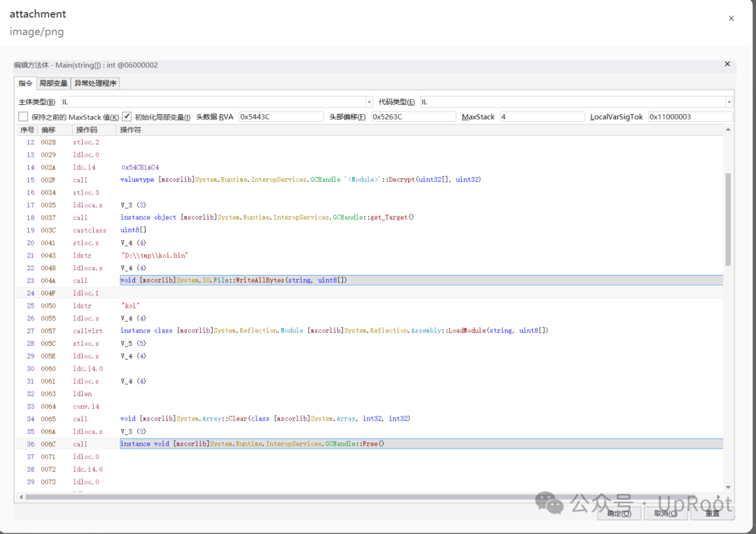This screenshot has width=756, height=534.
Task: Close the attachment preview with X
Action: [x=731, y=18]
